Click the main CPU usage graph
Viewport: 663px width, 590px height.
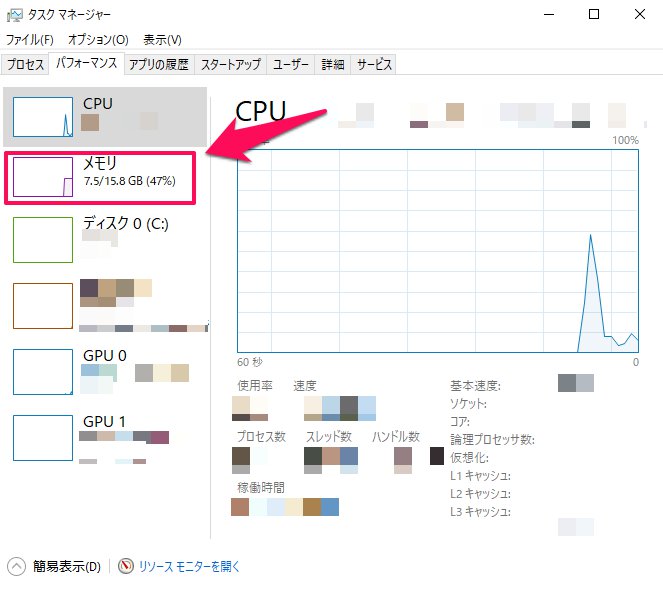[x=438, y=250]
